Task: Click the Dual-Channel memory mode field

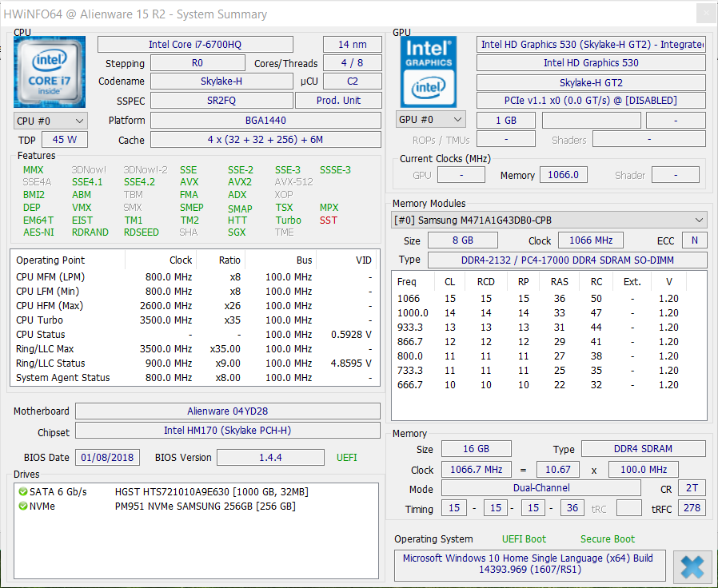Action: pos(540,488)
